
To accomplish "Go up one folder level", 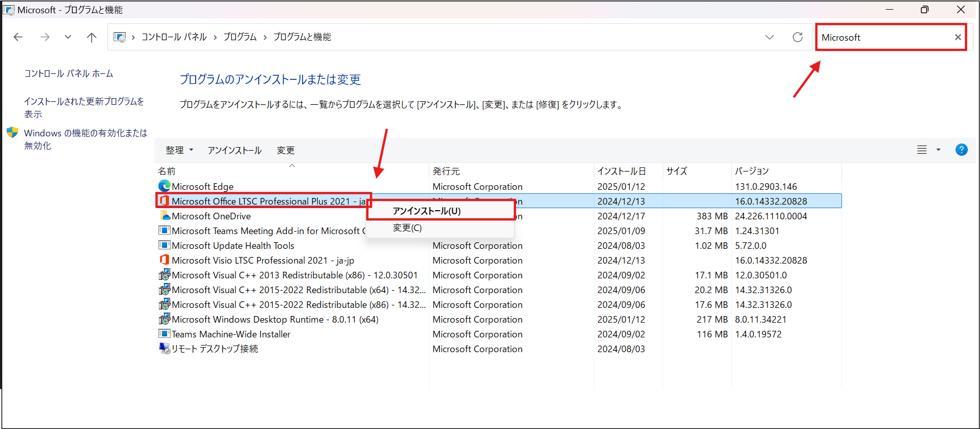I will [92, 37].
